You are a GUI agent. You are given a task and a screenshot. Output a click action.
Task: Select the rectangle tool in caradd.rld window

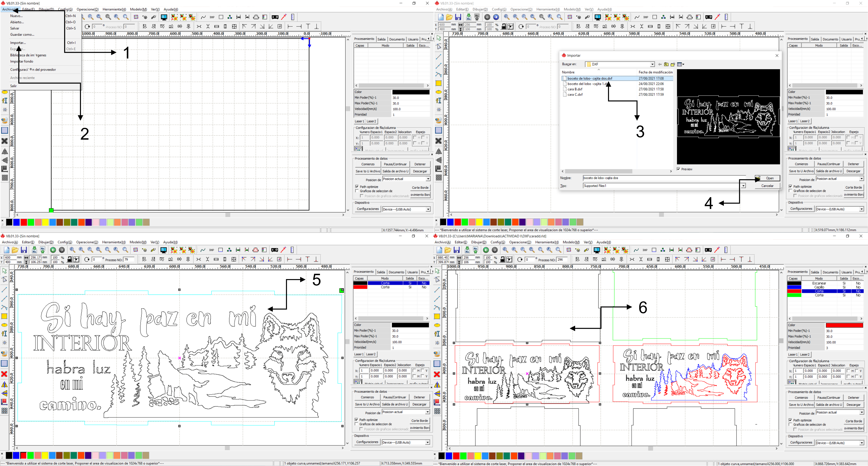(x=437, y=316)
